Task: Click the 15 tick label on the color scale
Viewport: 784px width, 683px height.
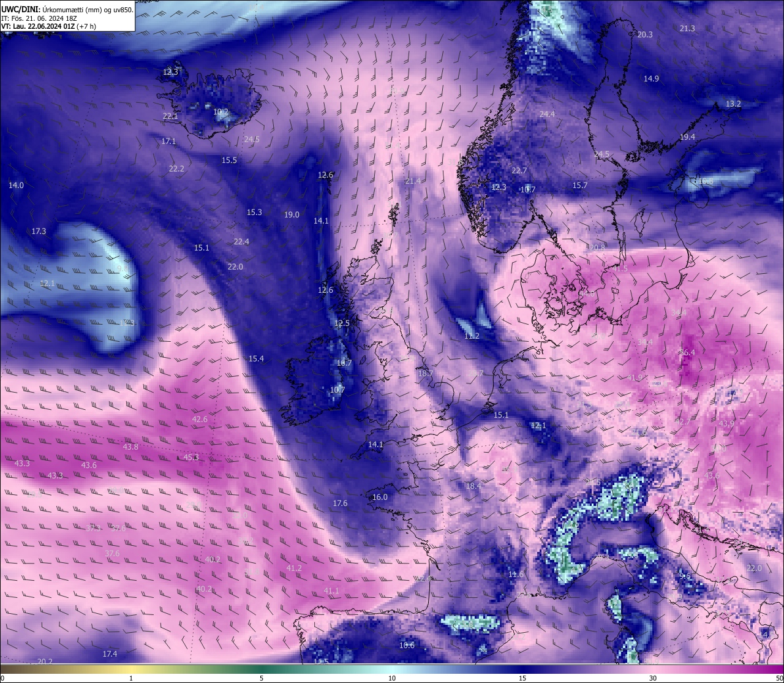Action: tap(522, 678)
